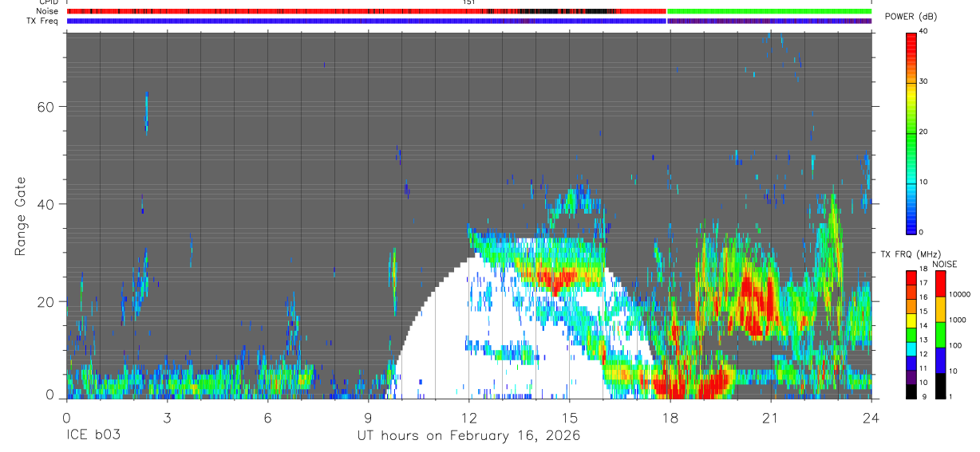This screenshot has width=980, height=452.
Task: Click the NOISE colorbar legend
Action: (941, 333)
